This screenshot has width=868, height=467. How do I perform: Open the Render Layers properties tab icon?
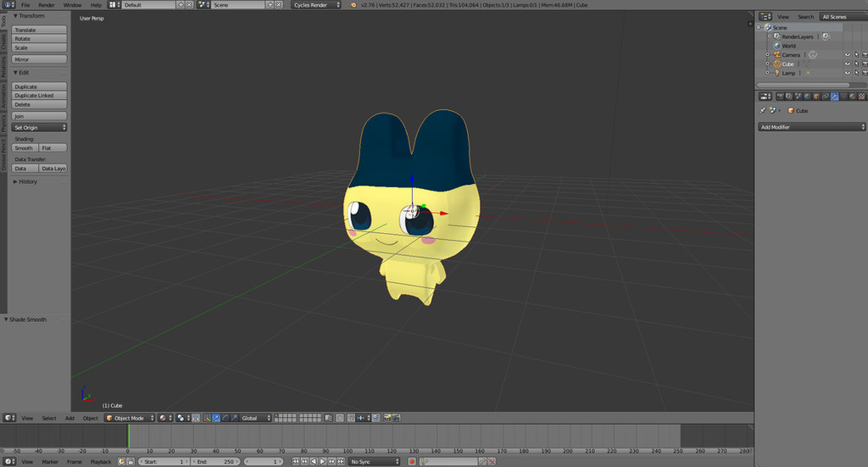(789, 97)
